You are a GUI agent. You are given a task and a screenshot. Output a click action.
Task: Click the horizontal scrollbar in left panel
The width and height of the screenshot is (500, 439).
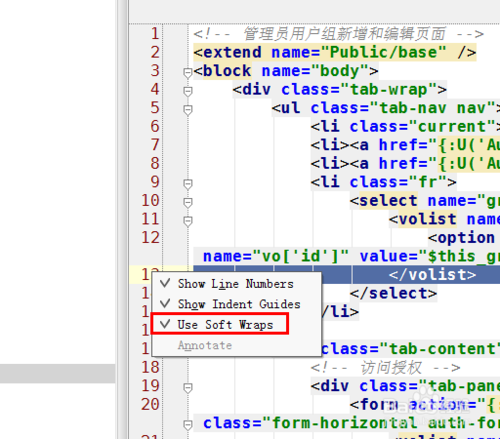click(57, 373)
